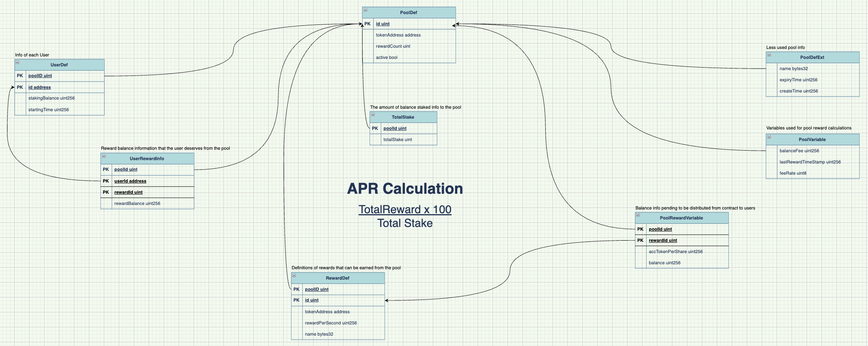The width and height of the screenshot is (868, 346).
Task: Collapse the UserDef table
Action: 17,62
